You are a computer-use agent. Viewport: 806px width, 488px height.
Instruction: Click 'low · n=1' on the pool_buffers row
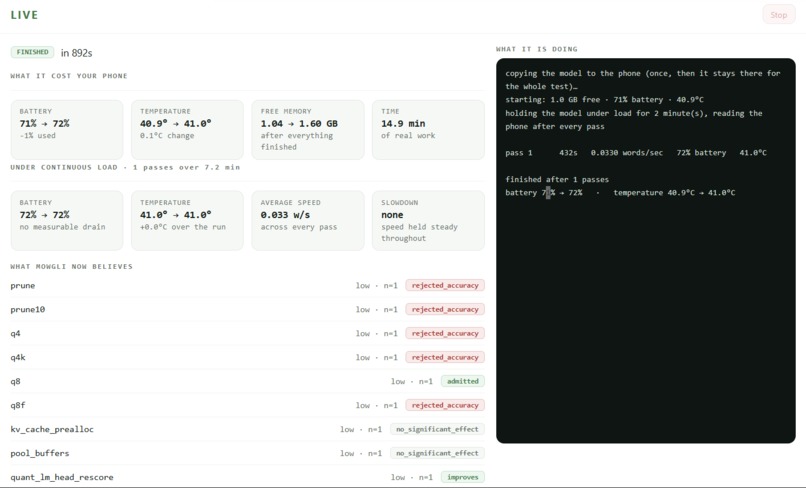click(361, 454)
